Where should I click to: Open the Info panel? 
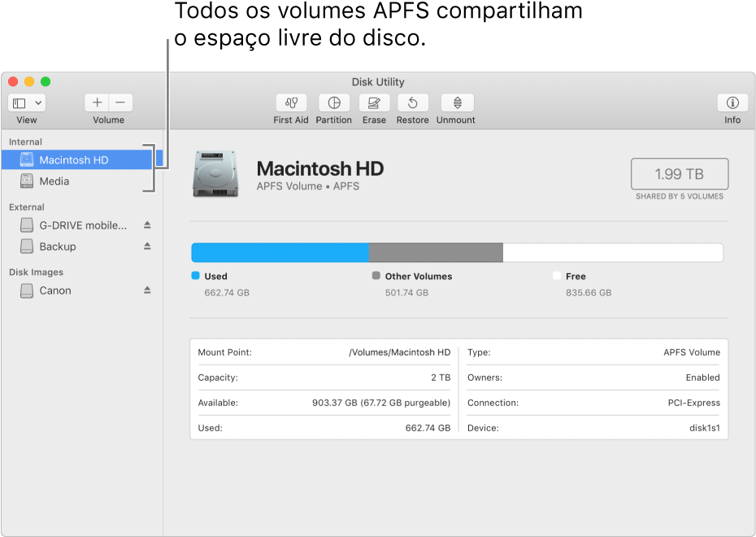pos(731,104)
